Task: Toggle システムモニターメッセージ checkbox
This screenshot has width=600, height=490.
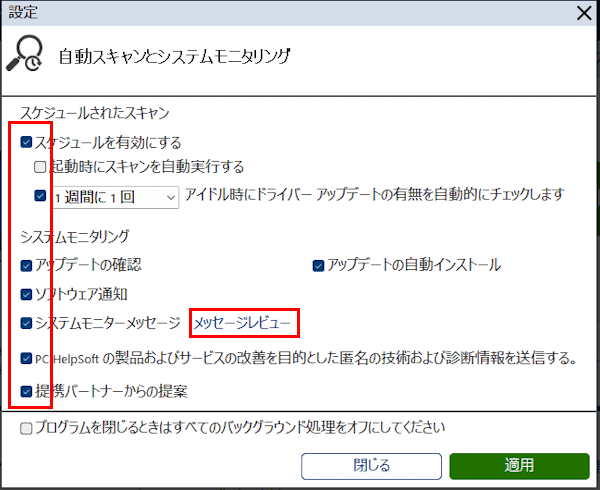Action: coord(26,323)
